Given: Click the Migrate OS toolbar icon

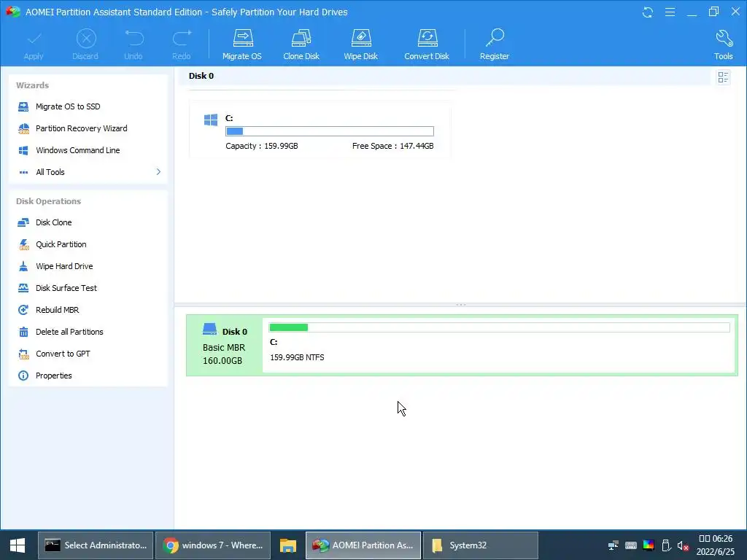Looking at the screenshot, I should click(x=242, y=38).
